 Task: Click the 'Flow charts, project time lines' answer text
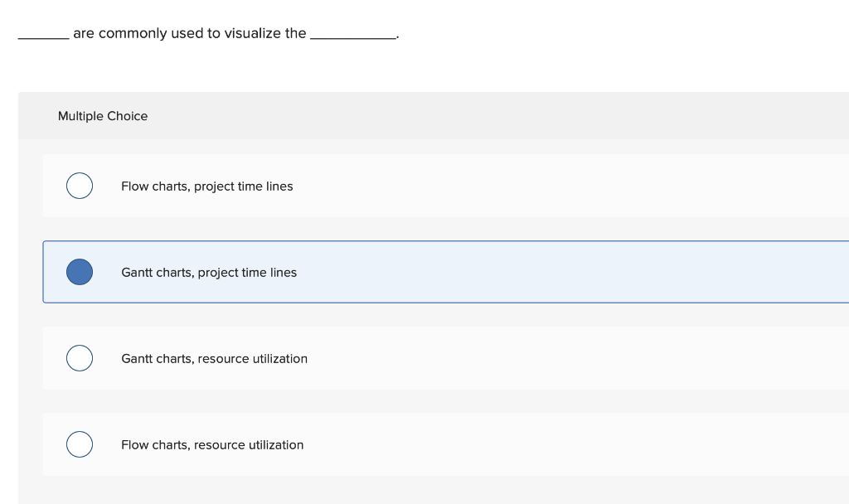tap(206, 187)
